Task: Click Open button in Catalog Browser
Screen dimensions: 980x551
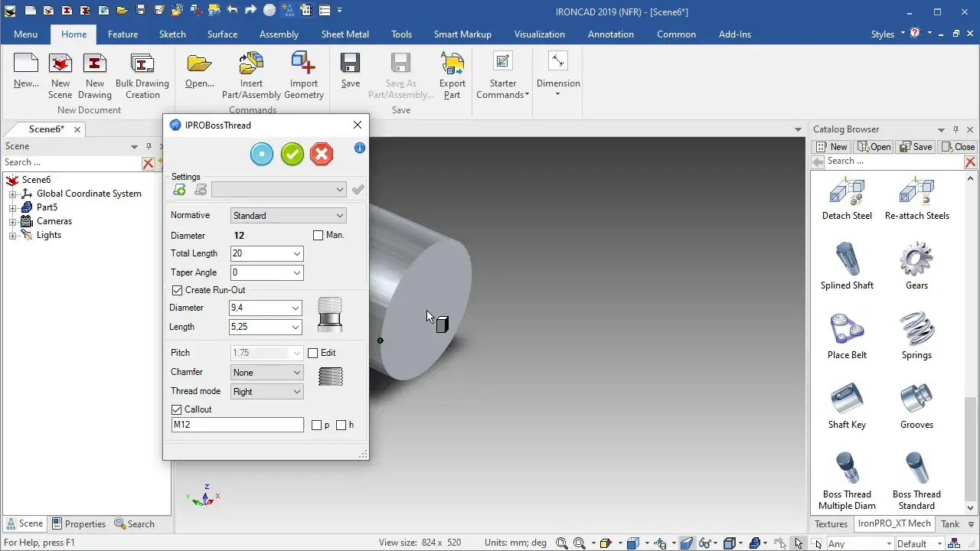Action: 874,147
